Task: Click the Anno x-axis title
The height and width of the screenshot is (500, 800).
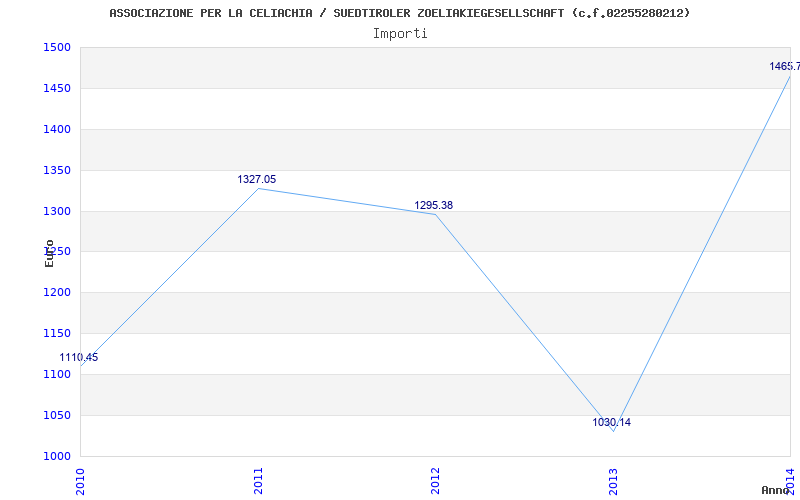Action: pos(775,490)
